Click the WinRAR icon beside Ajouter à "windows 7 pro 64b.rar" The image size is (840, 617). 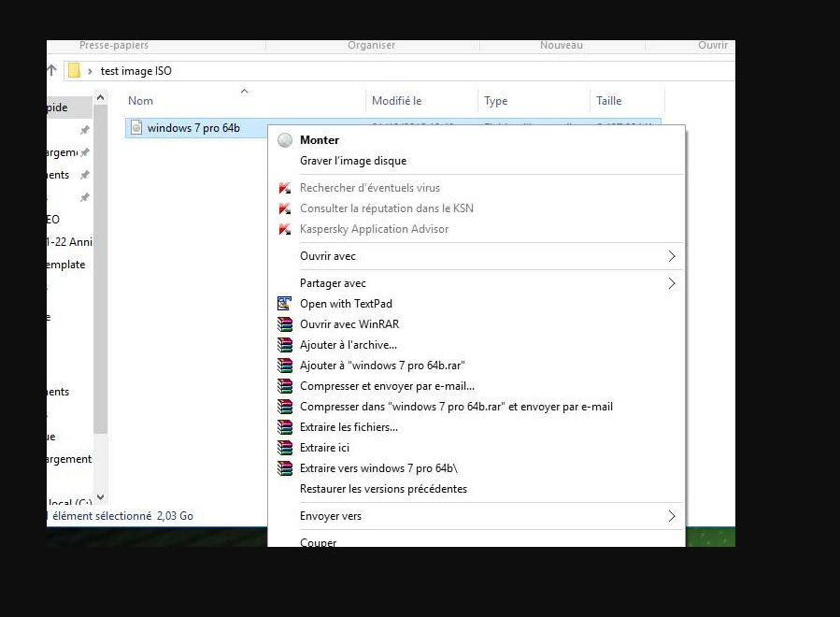tap(285, 366)
